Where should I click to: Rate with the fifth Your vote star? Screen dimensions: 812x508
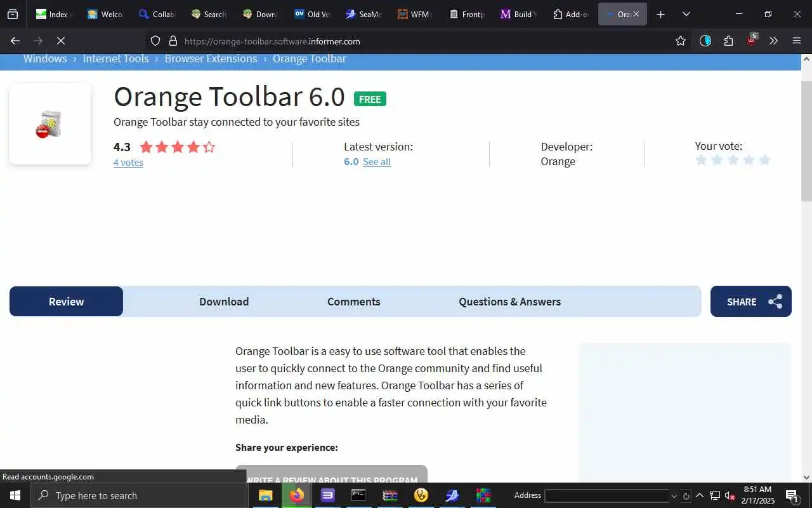pos(764,160)
